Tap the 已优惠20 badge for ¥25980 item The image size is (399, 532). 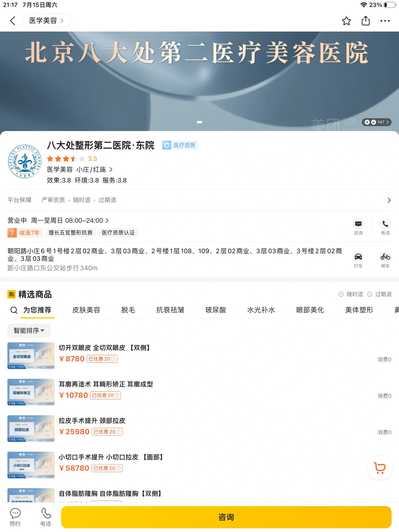click(x=107, y=432)
